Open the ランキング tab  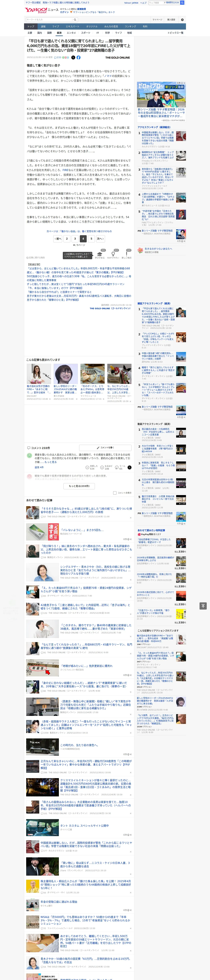[130, 27]
